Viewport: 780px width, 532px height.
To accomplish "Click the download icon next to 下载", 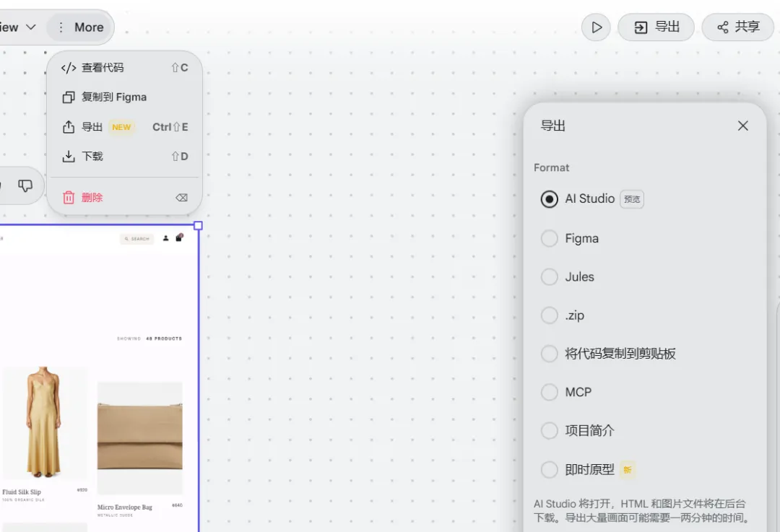I will coord(67,156).
